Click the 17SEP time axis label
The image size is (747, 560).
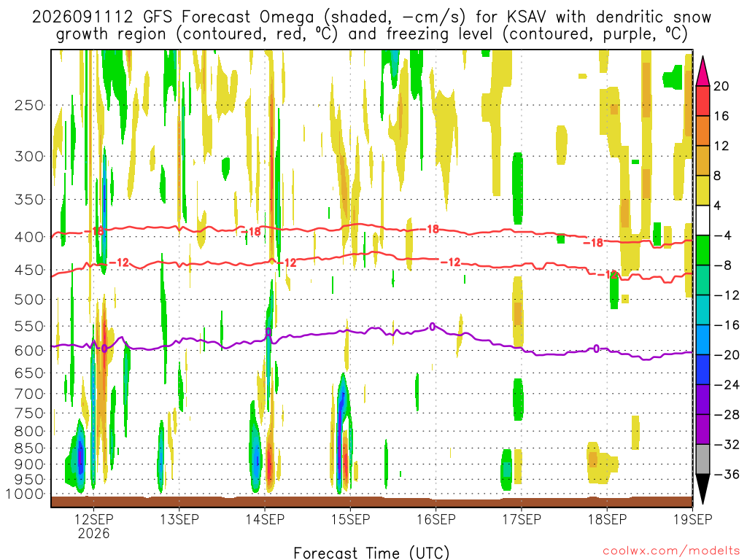pos(521,519)
